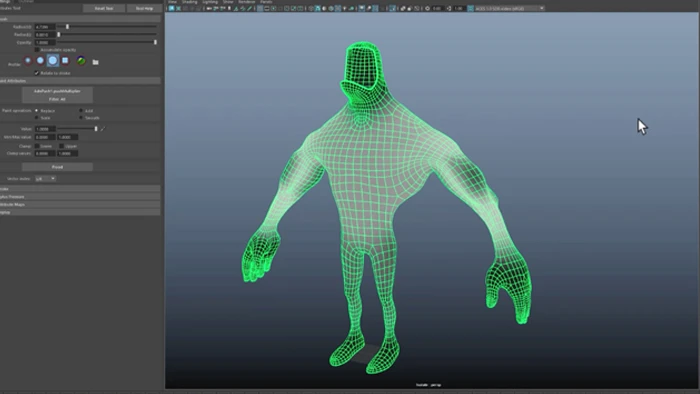The width and height of the screenshot is (700, 394).
Task: Expand the Stylus Pressure section
Action: [80, 196]
